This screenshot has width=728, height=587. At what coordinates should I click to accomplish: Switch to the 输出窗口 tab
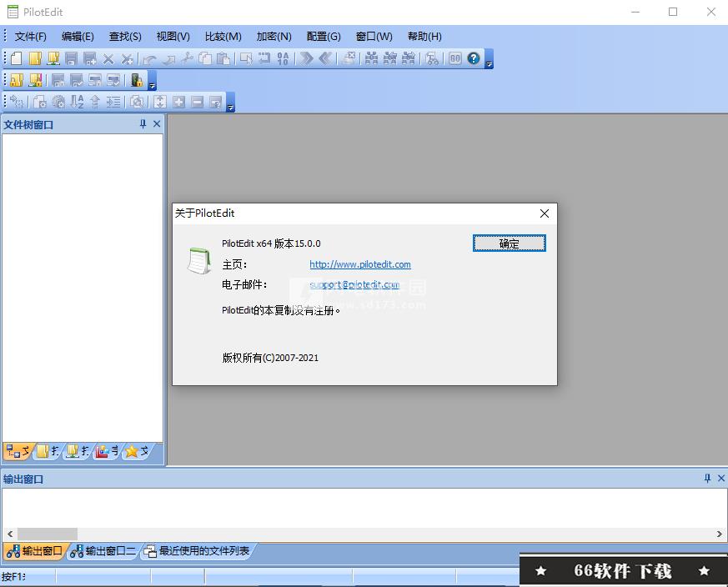(35, 551)
